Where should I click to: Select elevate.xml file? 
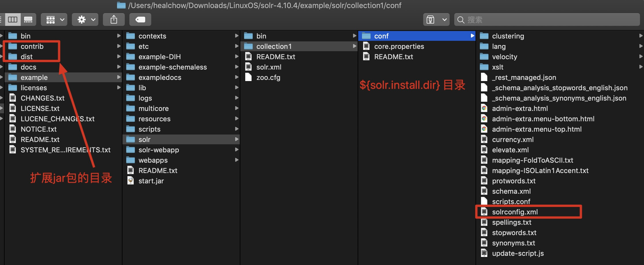tap(560, 150)
